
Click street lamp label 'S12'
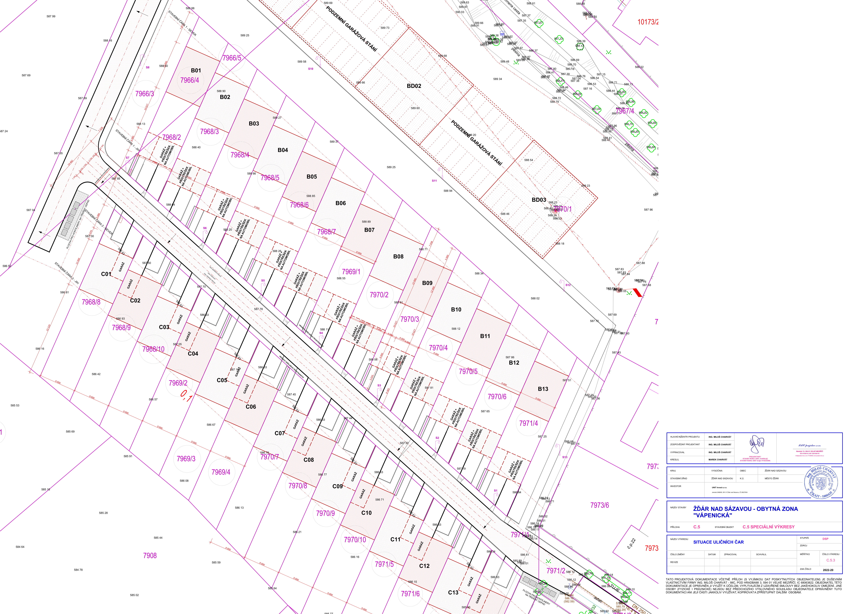(568, 285)
